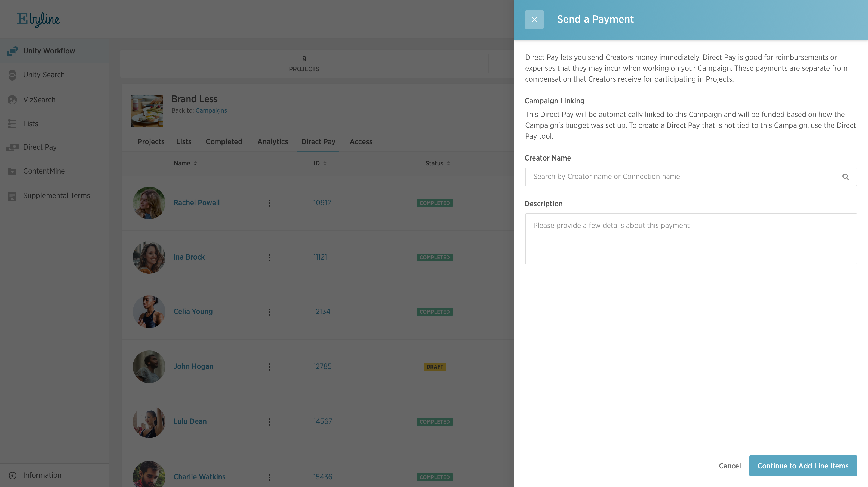Viewport: 868px width, 487px height.
Task: Click payment ID 10912
Action: click(322, 203)
